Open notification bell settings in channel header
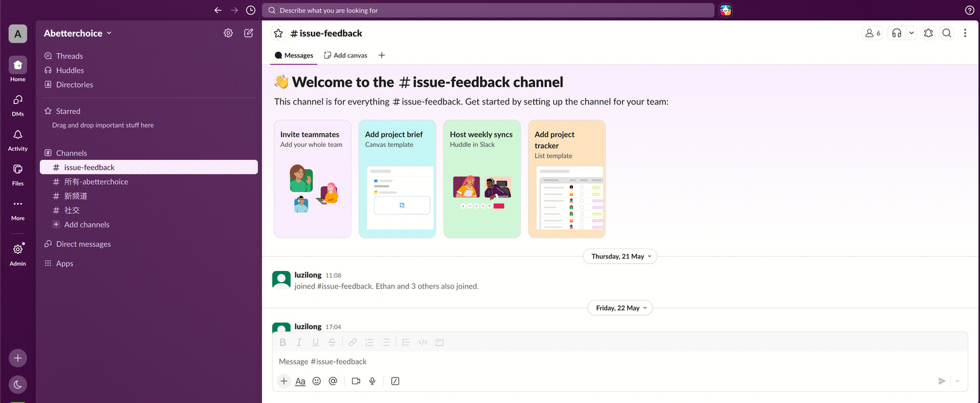Screen dimensions: 980x403 pyautogui.click(x=928, y=33)
